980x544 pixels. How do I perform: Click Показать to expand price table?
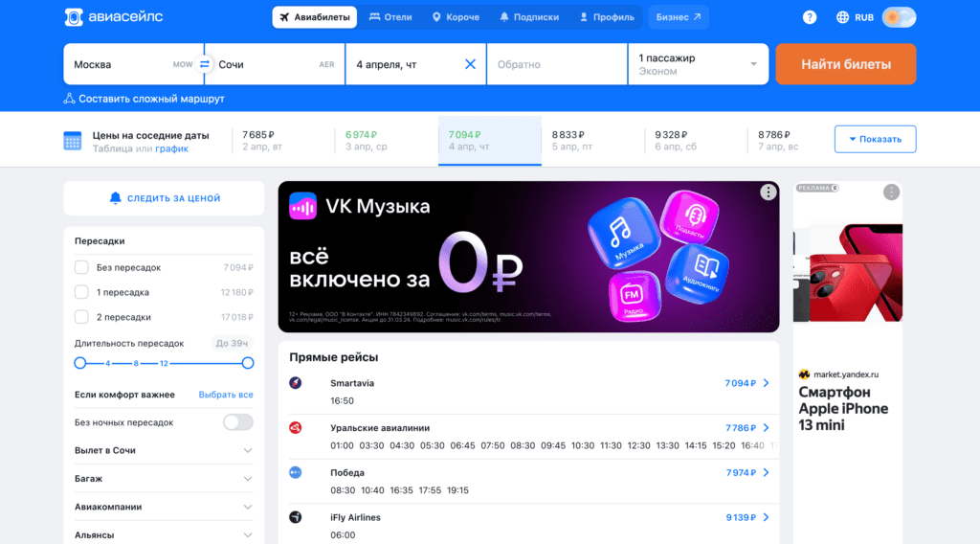click(875, 139)
